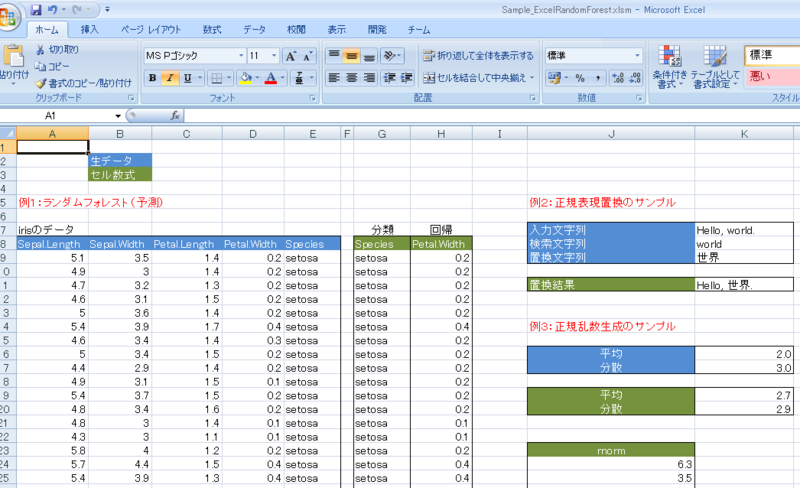Open the 開発 tab
The height and width of the screenshot is (488, 800).
pos(377,30)
